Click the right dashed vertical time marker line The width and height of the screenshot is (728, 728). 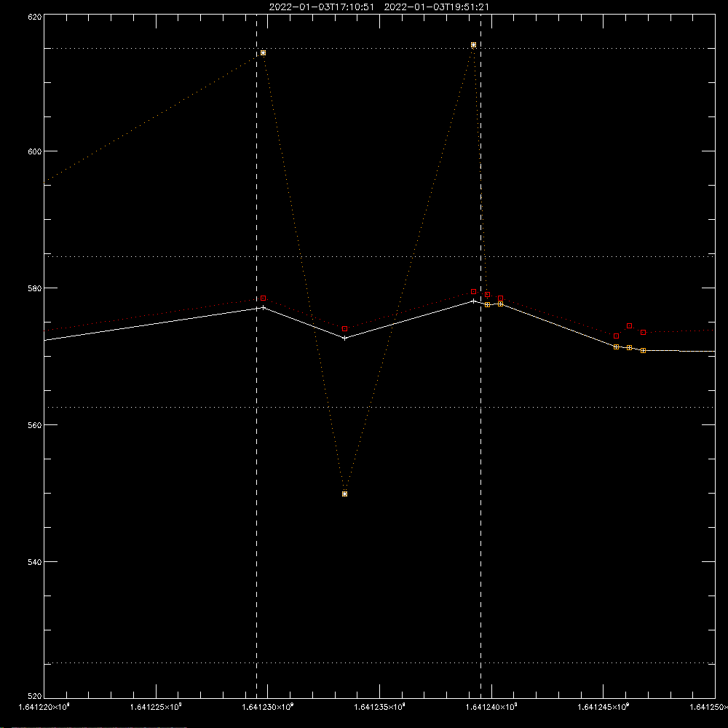[x=480, y=356]
